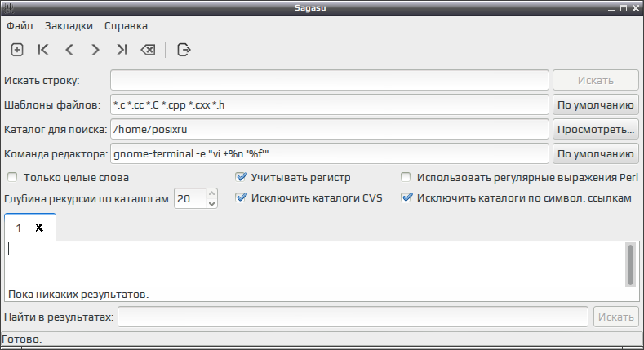
Task: Close tab 1 with its X
Action: click(x=39, y=228)
